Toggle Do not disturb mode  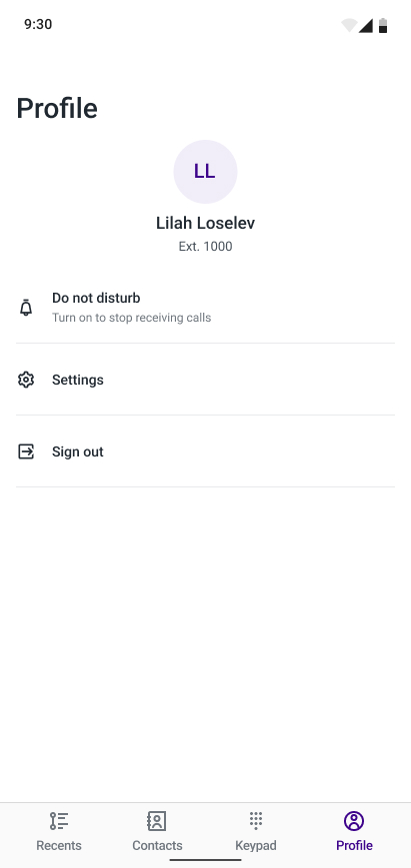point(206,308)
